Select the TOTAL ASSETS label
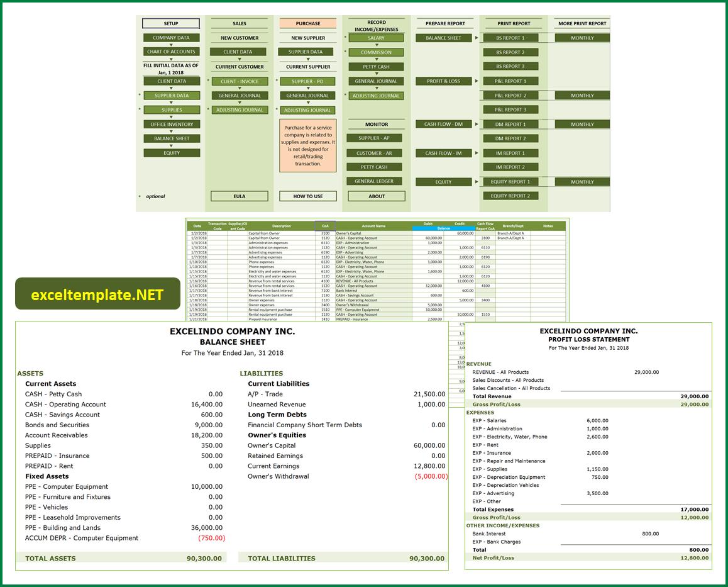 click(x=50, y=558)
